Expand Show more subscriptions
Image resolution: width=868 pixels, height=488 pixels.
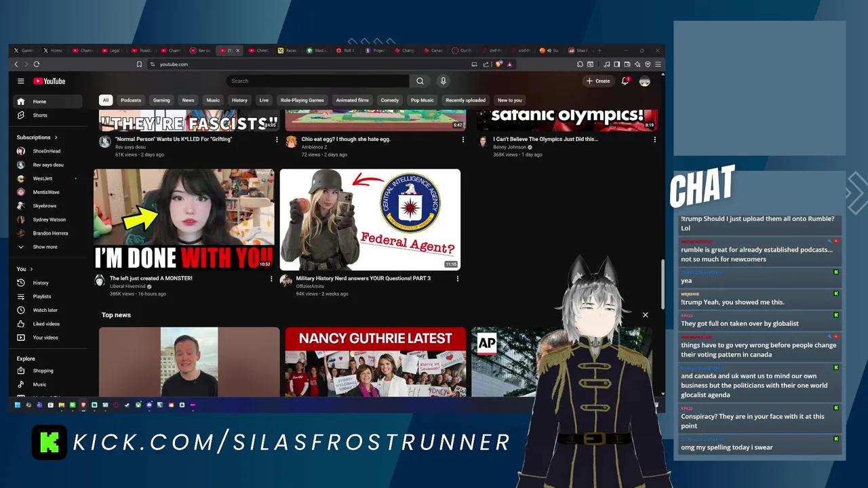47,247
